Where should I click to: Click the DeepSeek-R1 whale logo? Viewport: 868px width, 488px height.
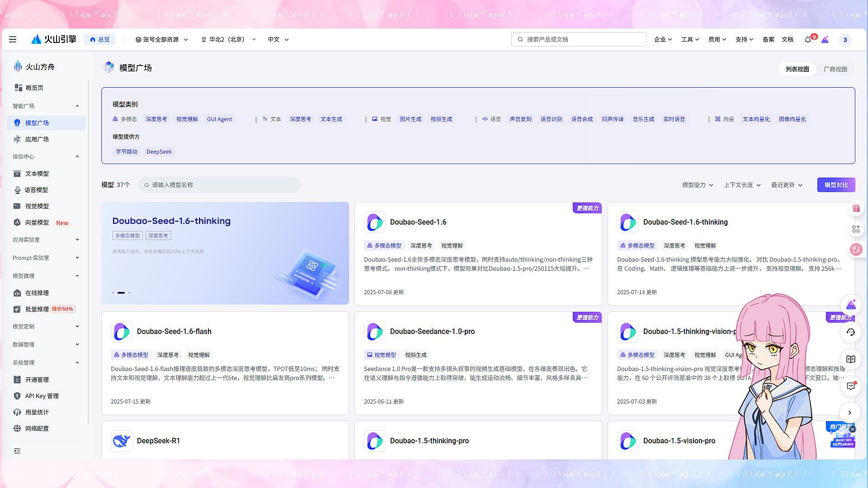point(122,441)
